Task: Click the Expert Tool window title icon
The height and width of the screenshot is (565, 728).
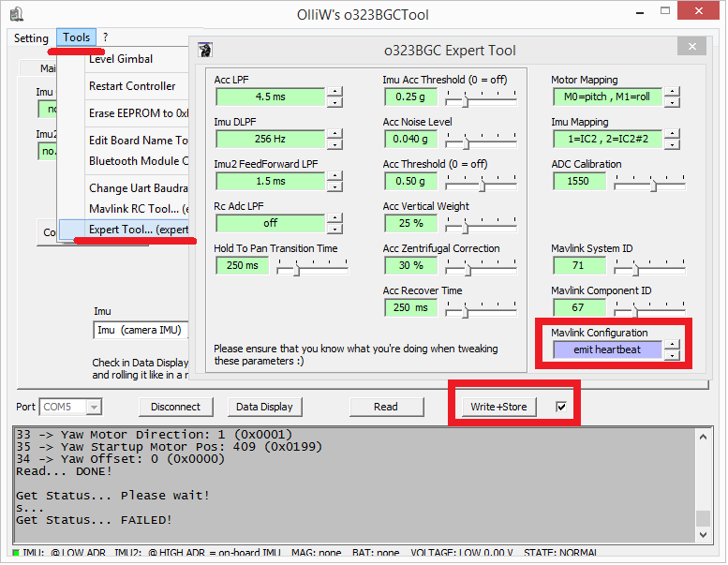Action: 205,51
